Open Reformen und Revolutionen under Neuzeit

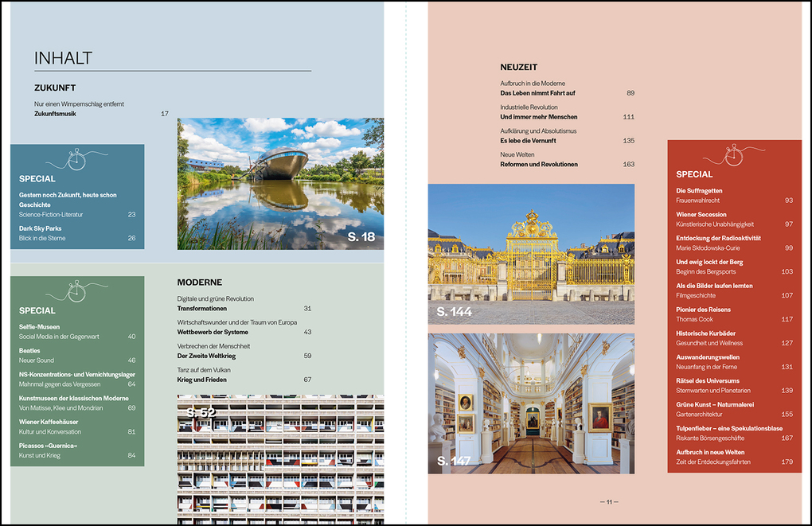(x=539, y=165)
